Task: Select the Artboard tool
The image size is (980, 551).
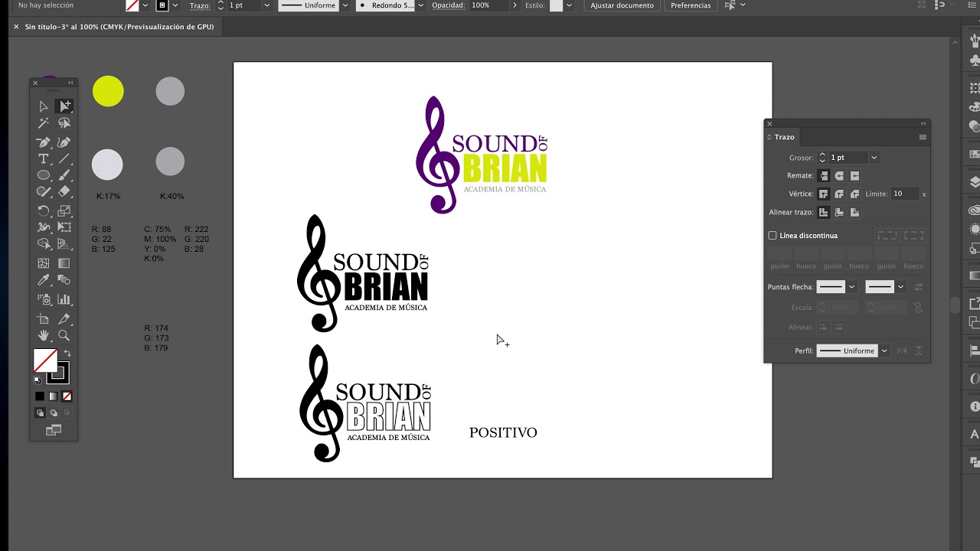Action: pyautogui.click(x=44, y=319)
